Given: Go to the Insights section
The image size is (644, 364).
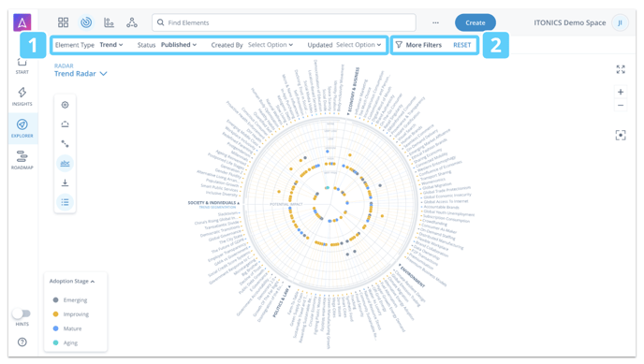Looking at the screenshot, I should pyautogui.click(x=22, y=96).
